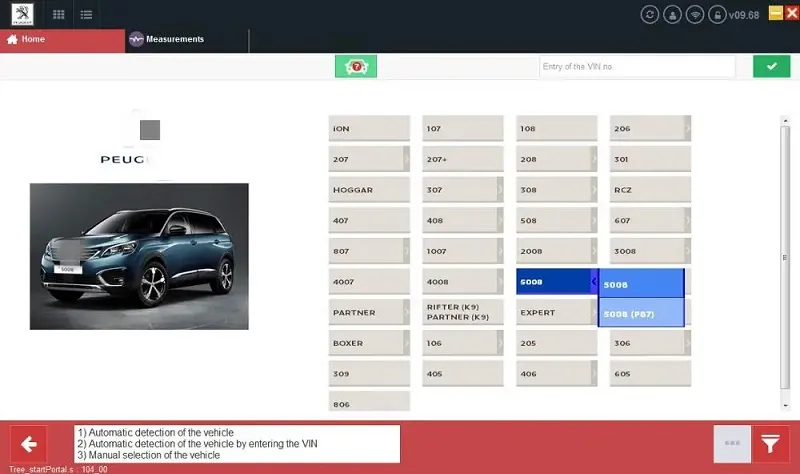The image size is (800, 474).
Task: Select the 607 model button
Action: pos(651,220)
